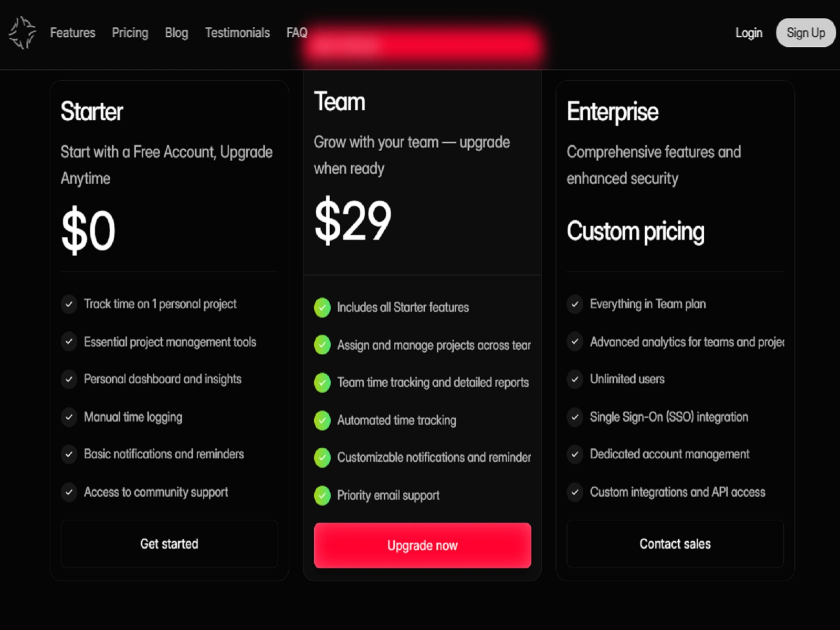Click checkmark icon next to Unlimited users
Viewport: 840px width, 630px height.
pos(575,379)
